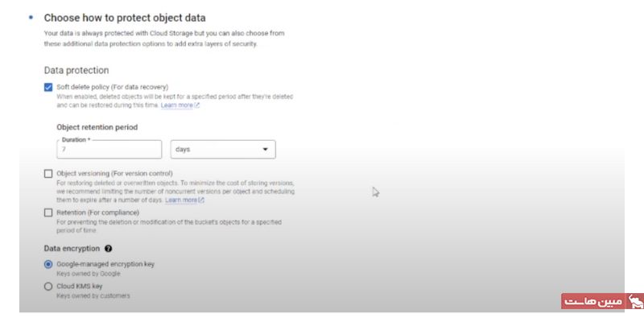Viewport: 644px width, 322px height.
Task: Tick the Retention (For compliance) checkbox
Action: pyautogui.click(x=49, y=213)
